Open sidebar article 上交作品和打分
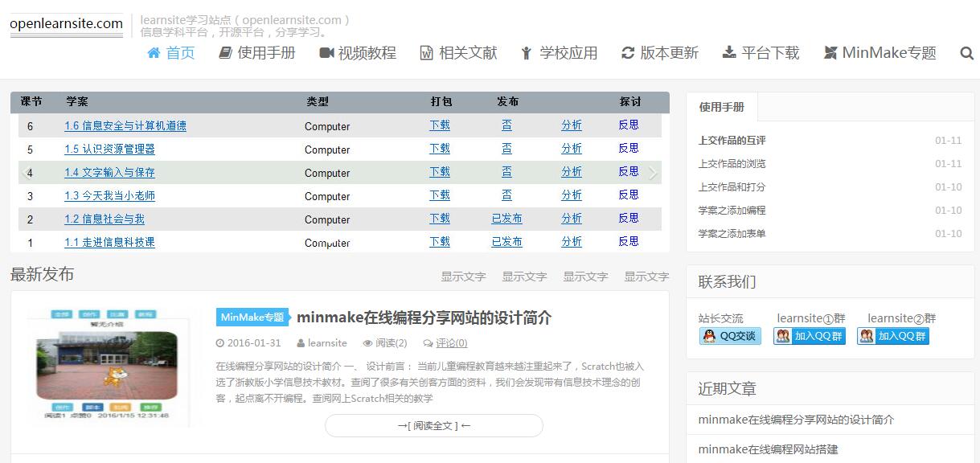Image resolution: width=980 pixels, height=463 pixels. point(732,187)
